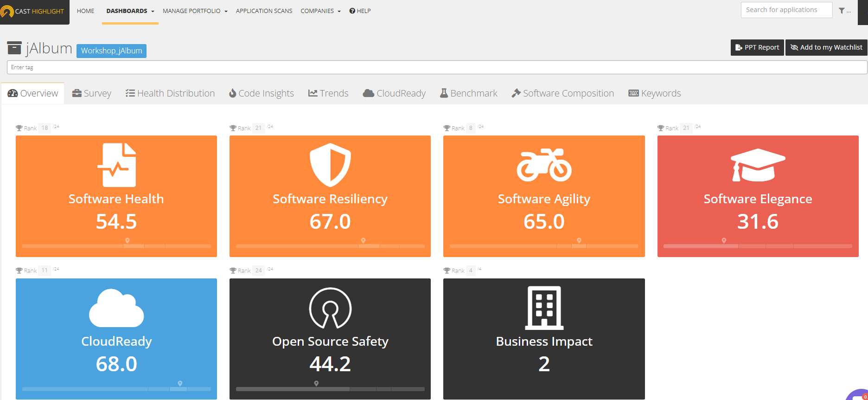Expand the Companies dropdown menu
The image size is (868, 400).
(x=320, y=11)
